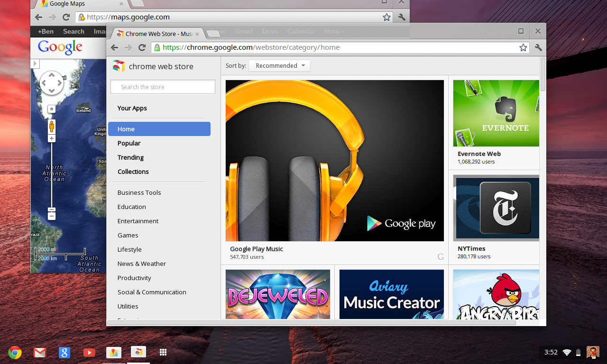Open the system status tray at the clock
The width and height of the screenshot is (607, 364).
click(x=551, y=352)
